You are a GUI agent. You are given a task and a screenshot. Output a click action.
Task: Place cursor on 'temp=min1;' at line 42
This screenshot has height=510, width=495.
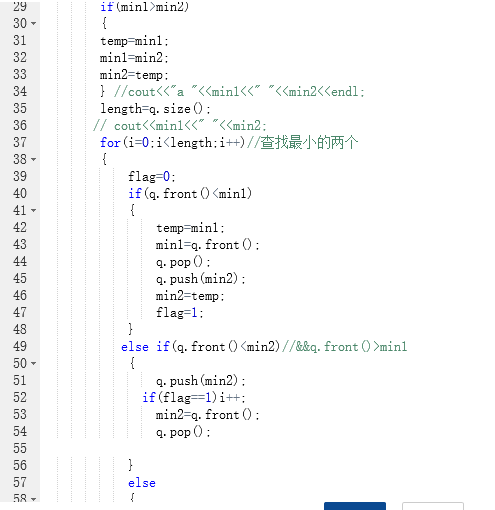coord(190,228)
